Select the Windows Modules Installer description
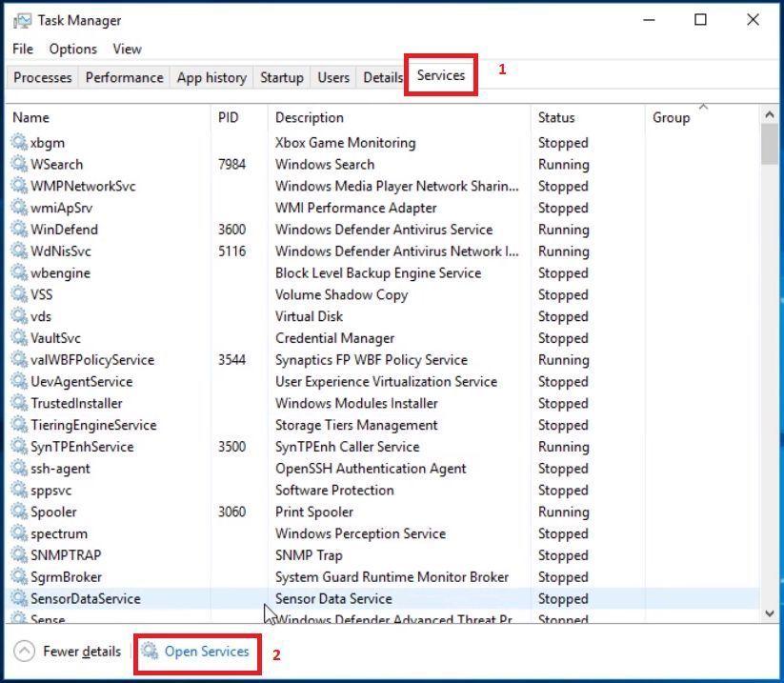This screenshot has width=784, height=683. [356, 403]
